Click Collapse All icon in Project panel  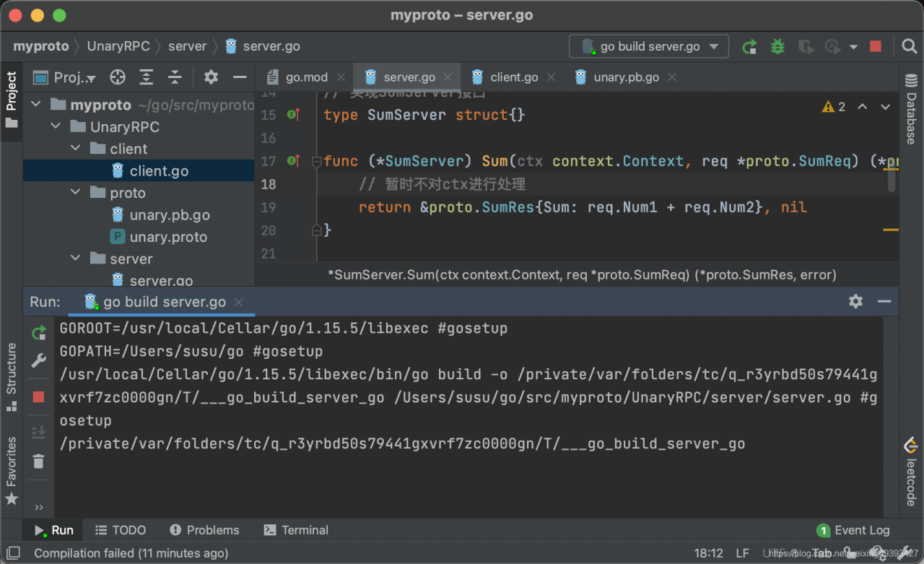[x=175, y=77]
